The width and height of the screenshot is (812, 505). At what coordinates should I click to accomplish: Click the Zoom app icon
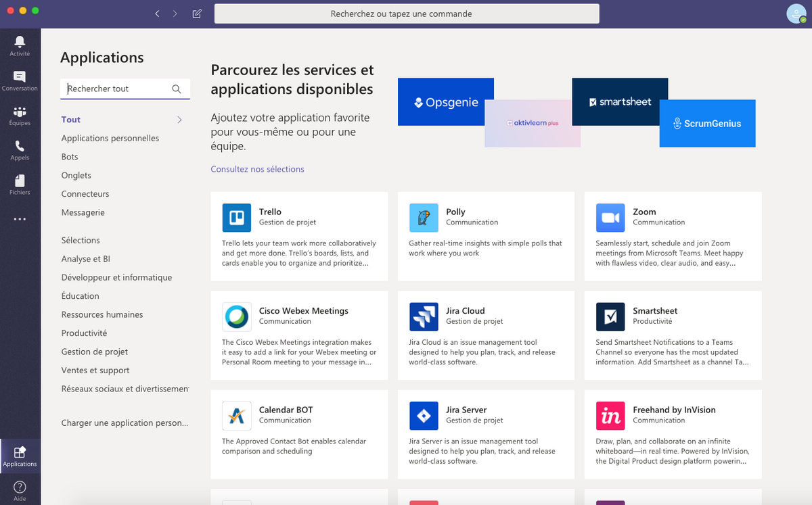click(610, 218)
